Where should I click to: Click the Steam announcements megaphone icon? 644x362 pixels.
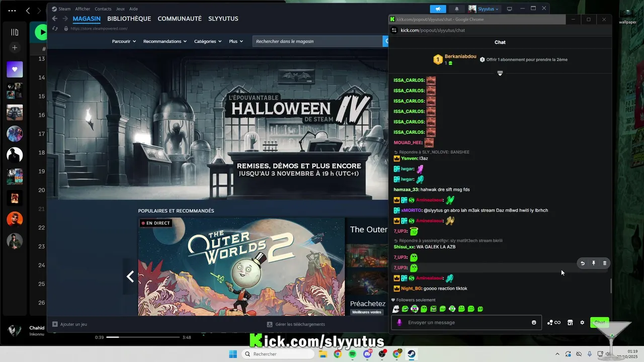(438, 9)
